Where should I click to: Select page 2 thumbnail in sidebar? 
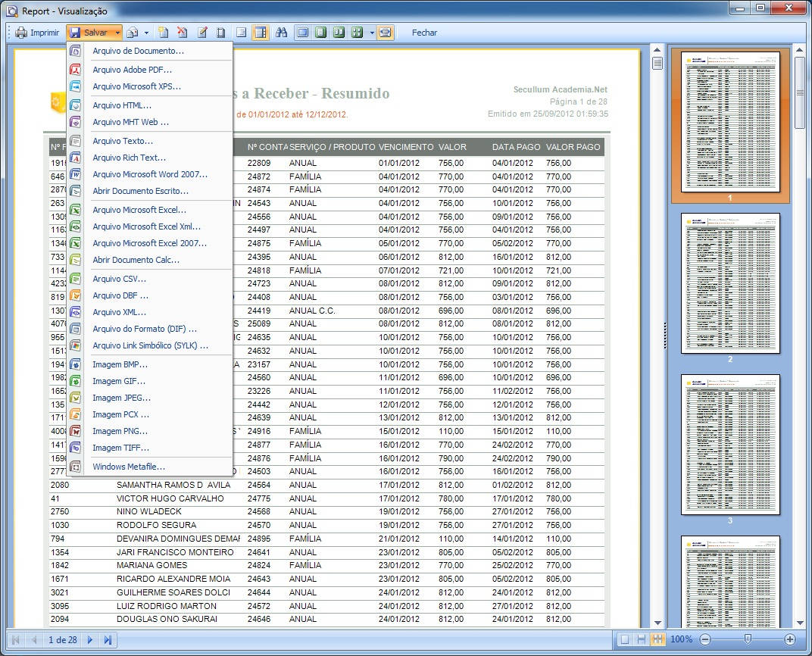pyautogui.click(x=730, y=283)
